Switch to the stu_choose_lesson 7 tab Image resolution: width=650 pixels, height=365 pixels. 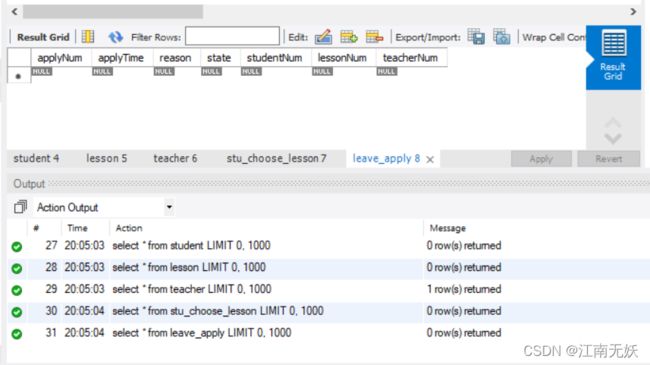pyautogui.click(x=276, y=158)
